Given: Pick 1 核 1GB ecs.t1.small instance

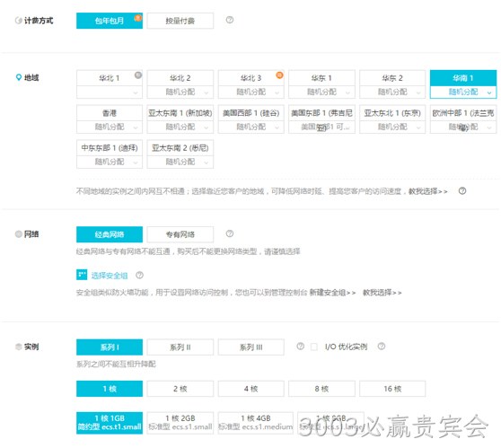Looking at the screenshot, I should coord(110,423).
